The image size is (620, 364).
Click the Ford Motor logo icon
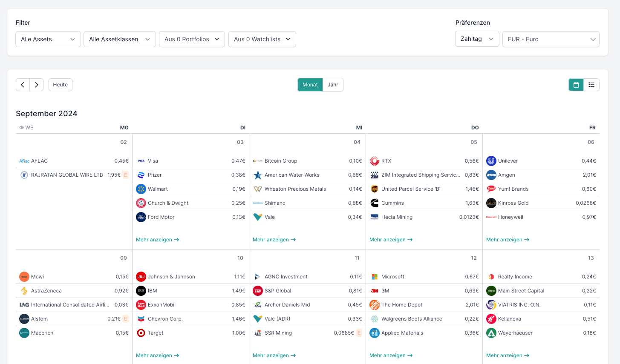141,217
